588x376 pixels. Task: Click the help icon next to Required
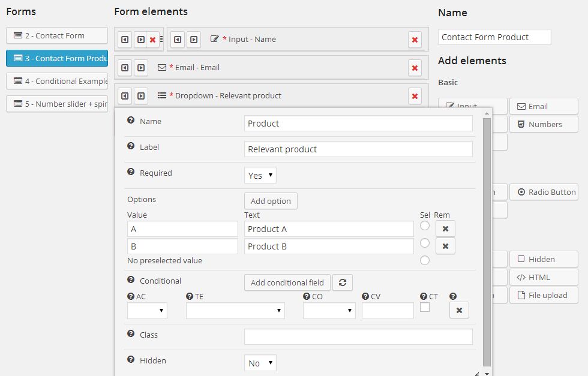pyautogui.click(x=131, y=172)
